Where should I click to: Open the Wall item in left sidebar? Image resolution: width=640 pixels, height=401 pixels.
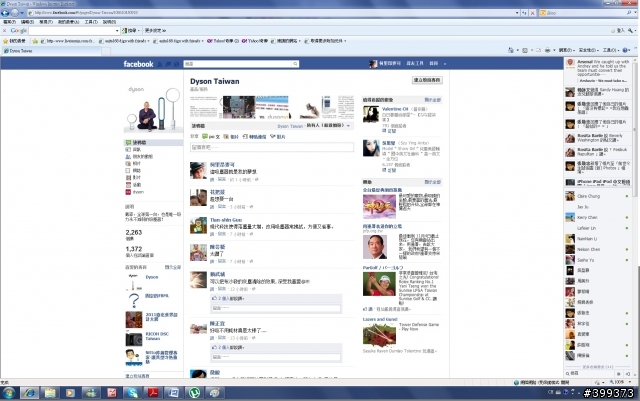point(153,143)
